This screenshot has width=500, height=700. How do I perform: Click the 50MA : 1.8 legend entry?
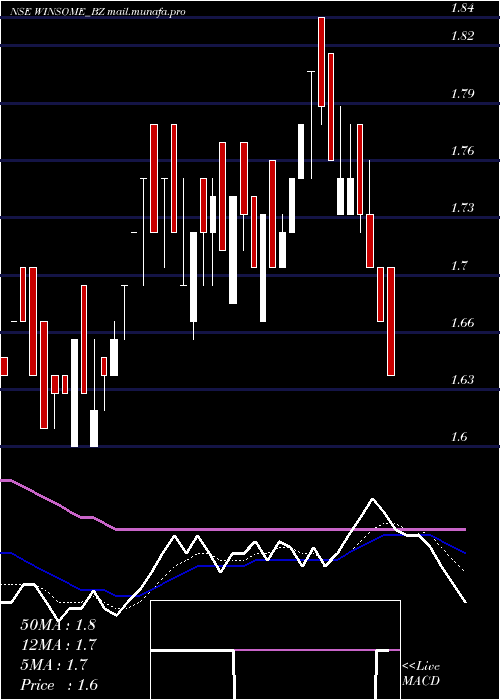[58, 625]
